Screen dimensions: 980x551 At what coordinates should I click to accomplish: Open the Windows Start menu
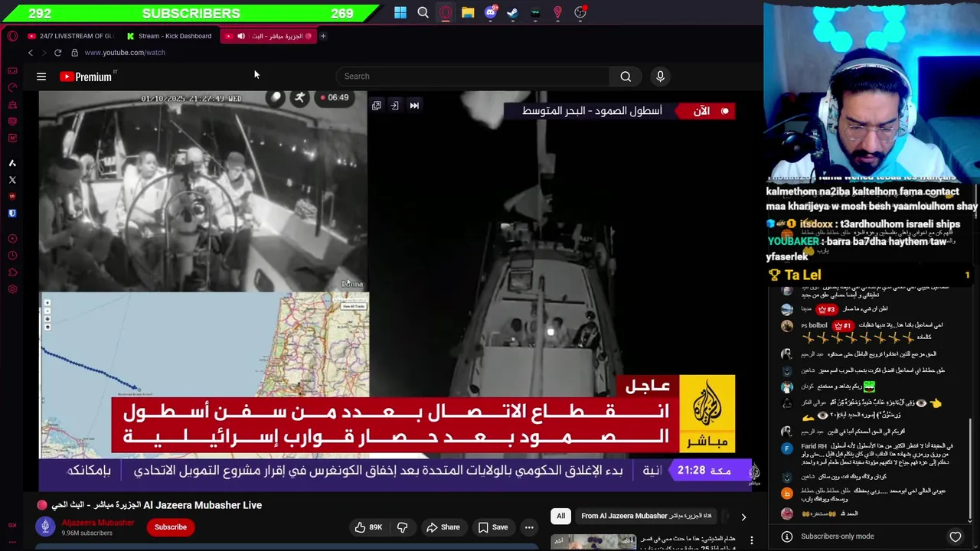400,12
